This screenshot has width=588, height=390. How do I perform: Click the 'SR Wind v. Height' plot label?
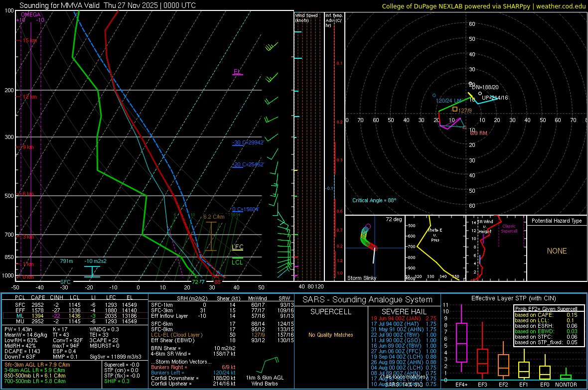tap(484, 227)
